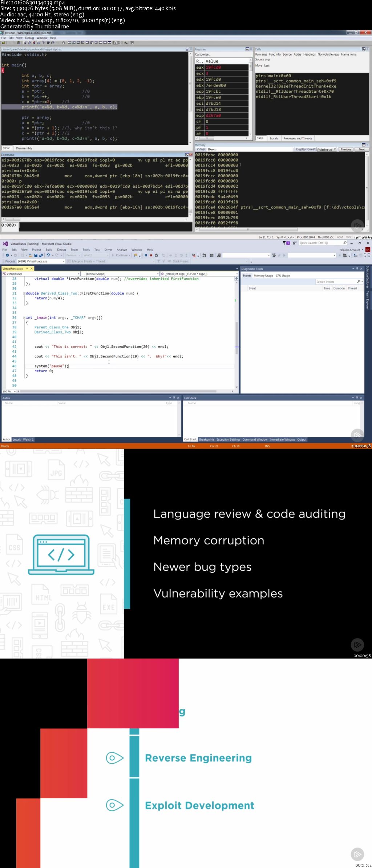
Task: Click Customize... in the Registers pane
Action: tap(202, 55)
